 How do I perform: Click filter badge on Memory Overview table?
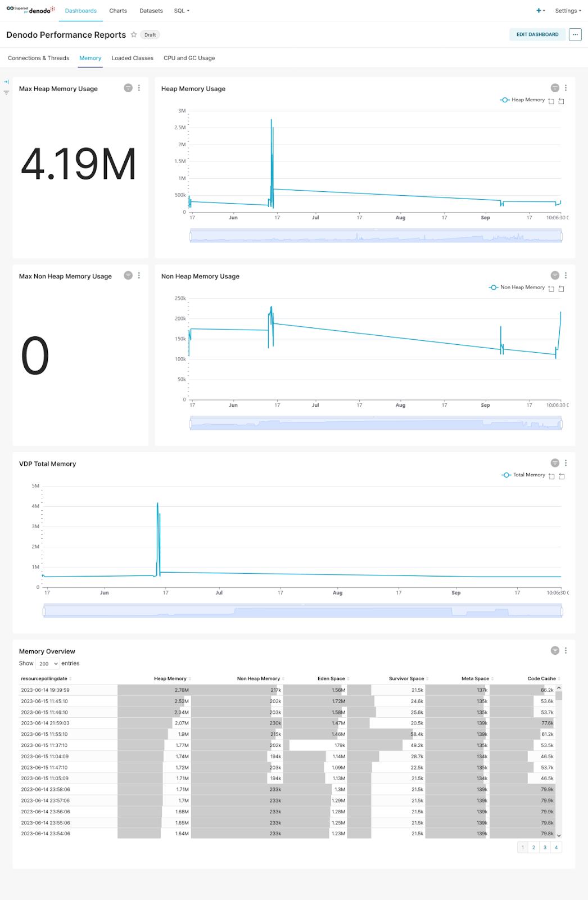pyautogui.click(x=555, y=650)
